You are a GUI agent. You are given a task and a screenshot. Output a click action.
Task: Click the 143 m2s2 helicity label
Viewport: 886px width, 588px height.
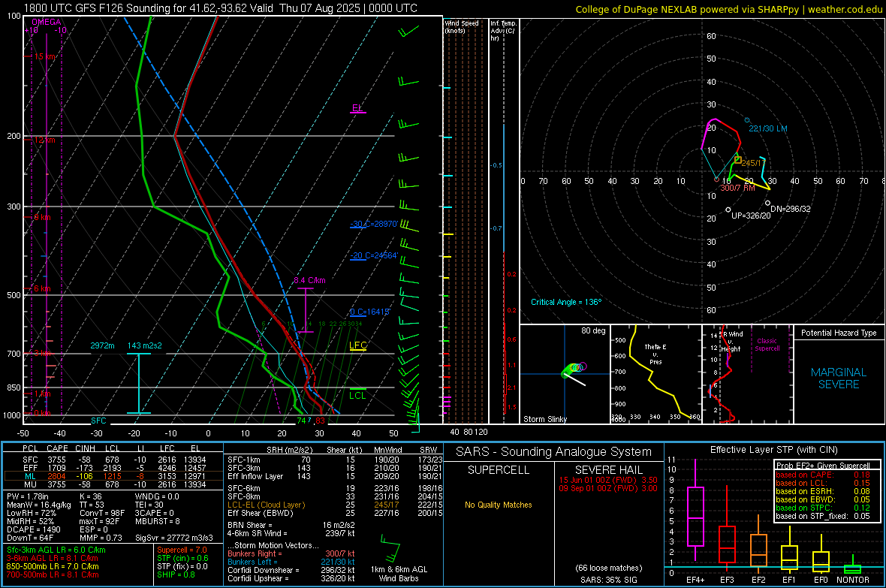(x=145, y=345)
